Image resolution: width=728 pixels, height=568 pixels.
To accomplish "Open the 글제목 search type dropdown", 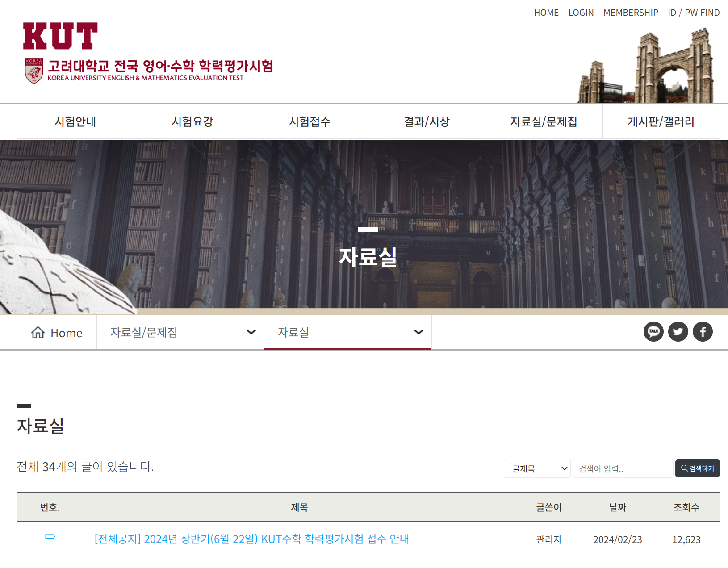I will pos(537,468).
